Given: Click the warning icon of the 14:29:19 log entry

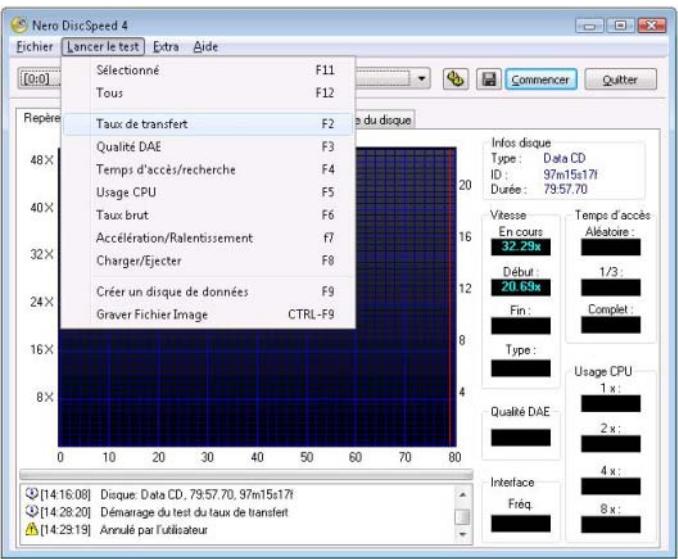Looking at the screenshot, I should [x=32, y=529].
